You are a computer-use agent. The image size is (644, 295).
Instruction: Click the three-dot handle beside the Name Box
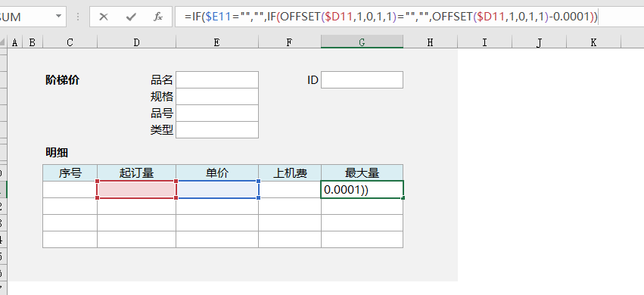78,17
